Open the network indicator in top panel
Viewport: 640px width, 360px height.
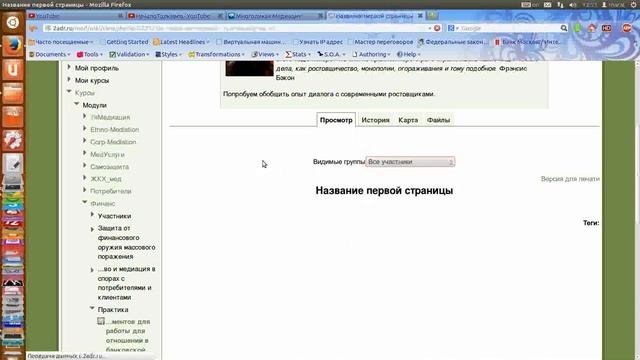tap(560, 5)
